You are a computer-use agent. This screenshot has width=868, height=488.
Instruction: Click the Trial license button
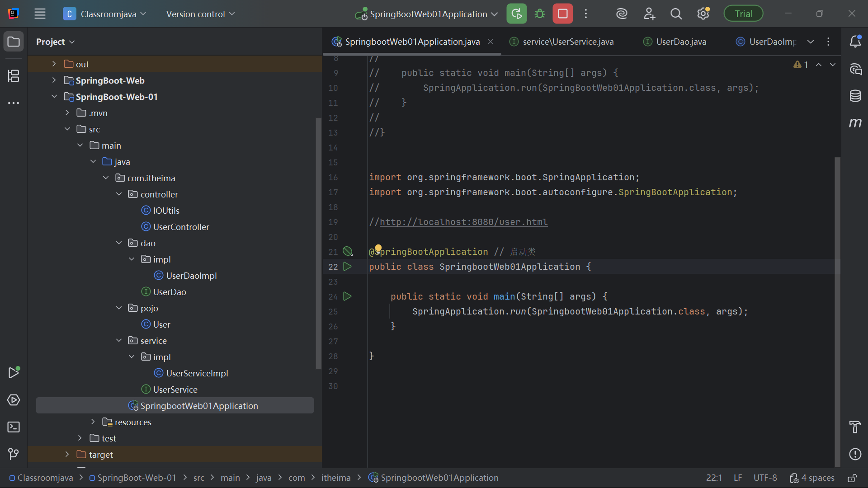[x=743, y=14]
